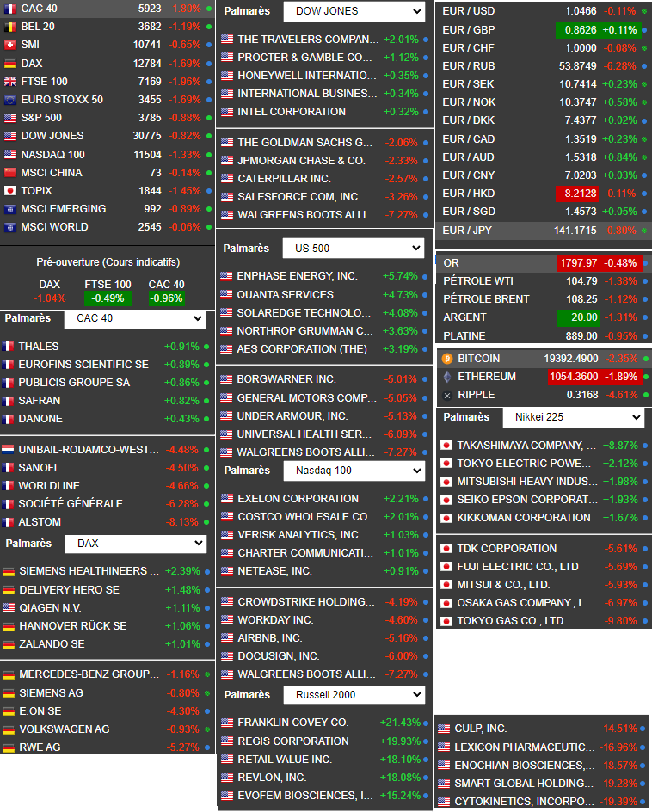Click the Bitcoin coin icon
The image size is (652, 812).
point(447,359)
